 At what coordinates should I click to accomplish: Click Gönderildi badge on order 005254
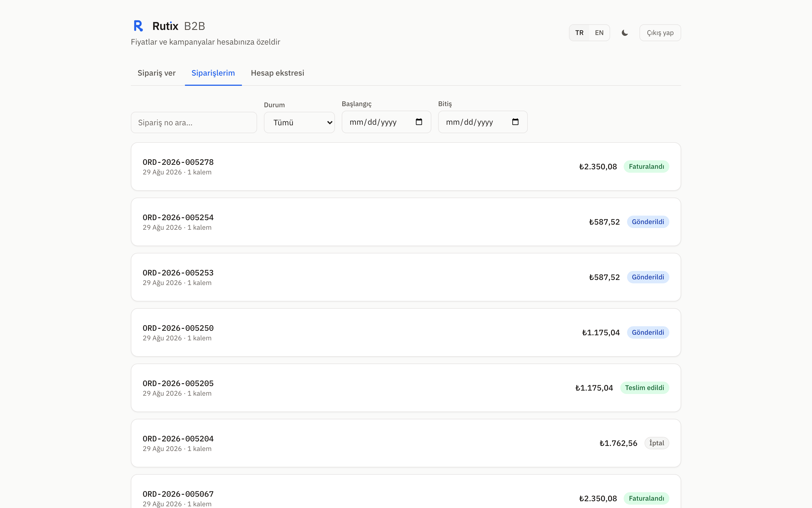click(648, 222)
